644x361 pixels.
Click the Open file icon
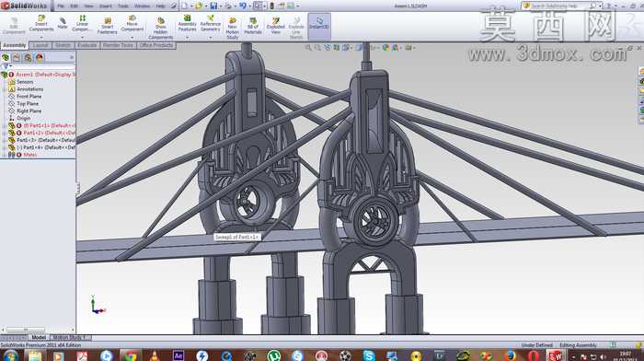pyautogui.click(x=200, y=6)
